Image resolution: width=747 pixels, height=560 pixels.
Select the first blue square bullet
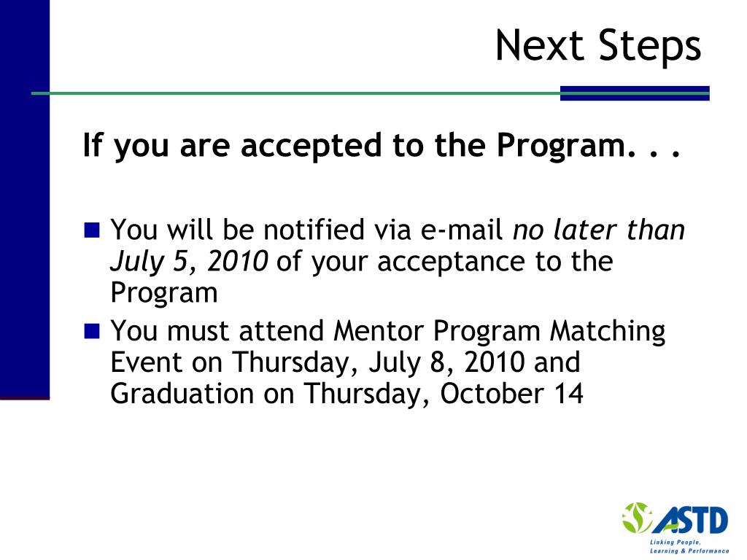92,230
